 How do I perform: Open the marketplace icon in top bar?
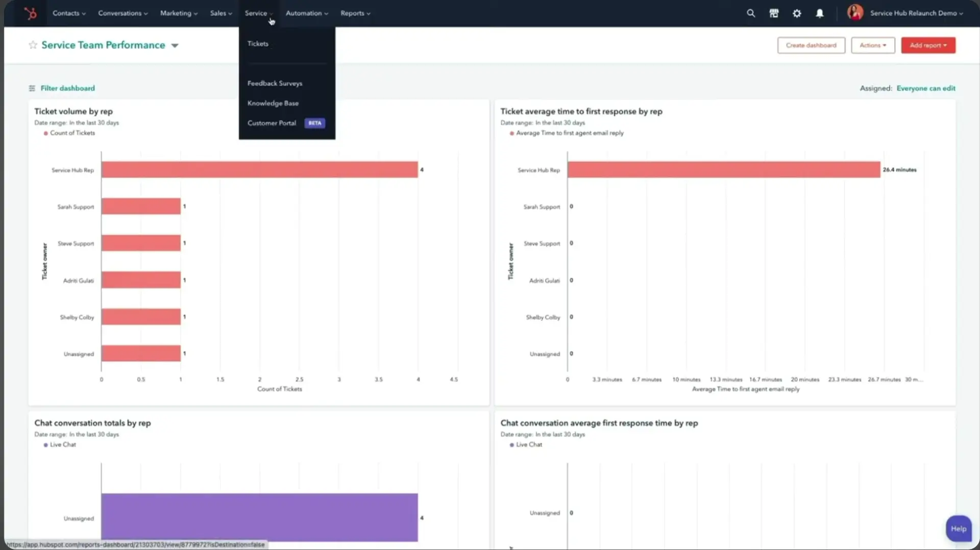[774, 13]
